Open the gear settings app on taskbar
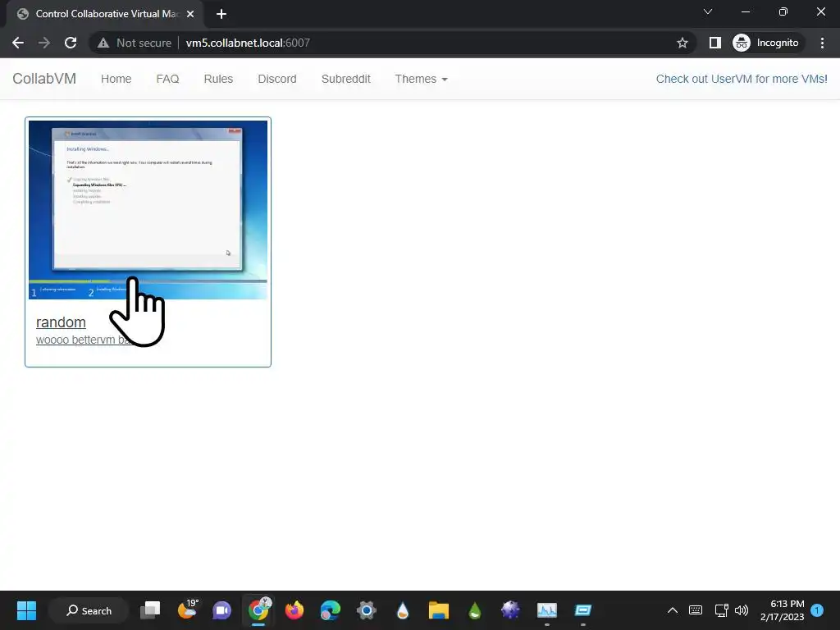The width and height of the screenshot is (840, 630). 367,610
